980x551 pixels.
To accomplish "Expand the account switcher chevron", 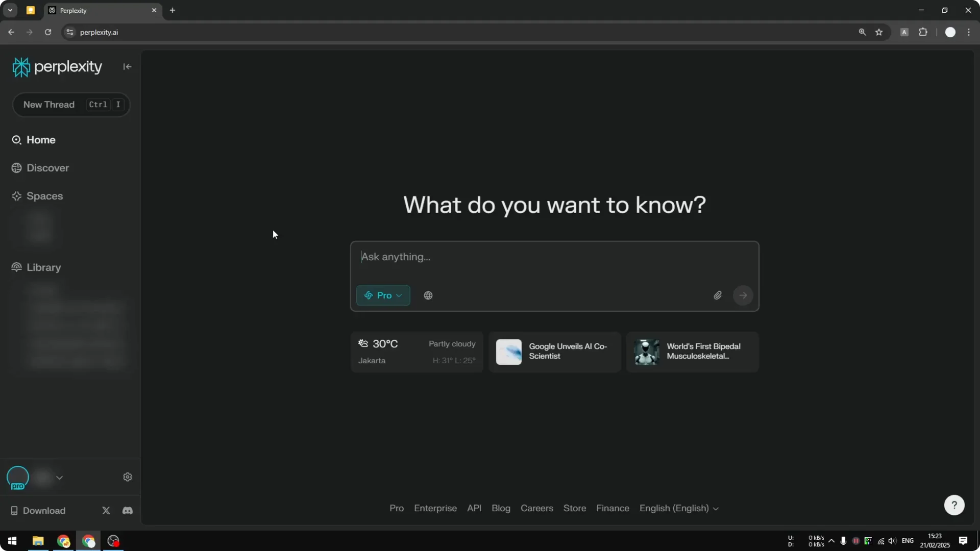I will [x=60, y=478].
